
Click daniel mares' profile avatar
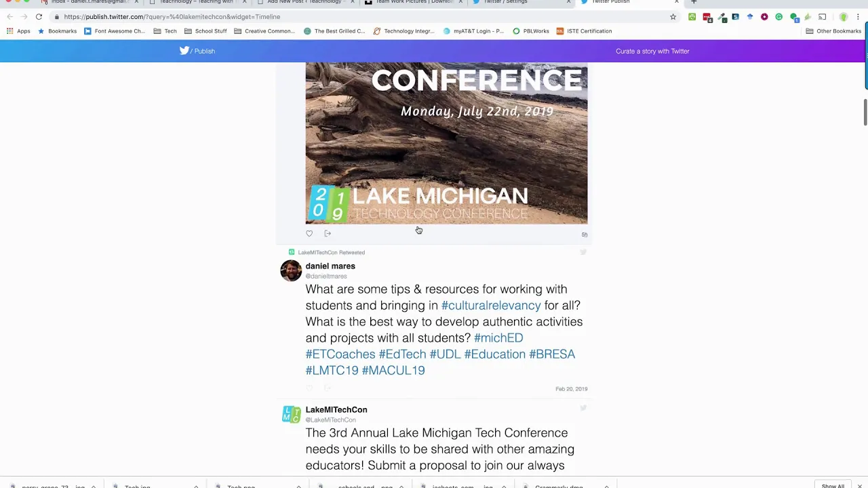(x=291, y=270)
